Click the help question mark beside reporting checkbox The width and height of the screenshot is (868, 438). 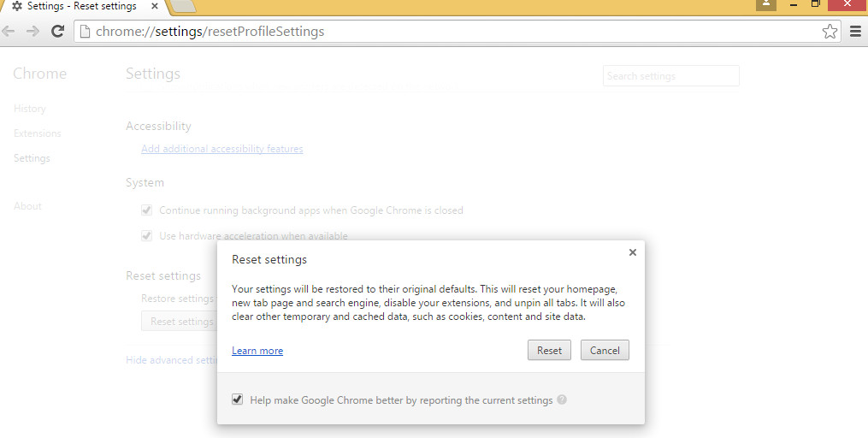click(x=562, y=400)
